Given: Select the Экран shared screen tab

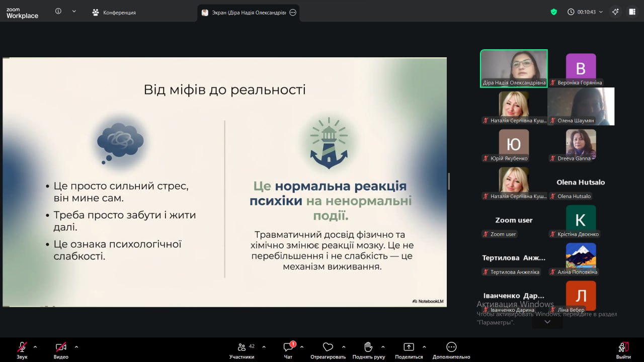Looking at the screenshot, I should pyautogui.click(x=244, y=13).
